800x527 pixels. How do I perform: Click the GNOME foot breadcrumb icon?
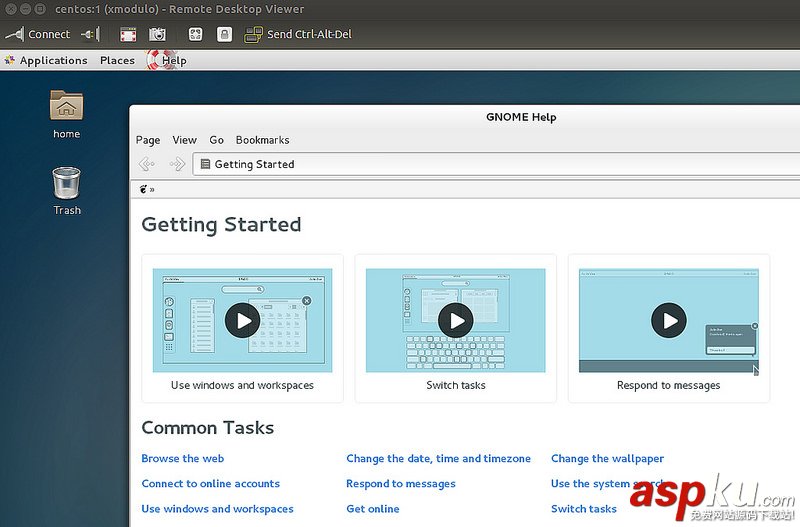tap(143, 189)
